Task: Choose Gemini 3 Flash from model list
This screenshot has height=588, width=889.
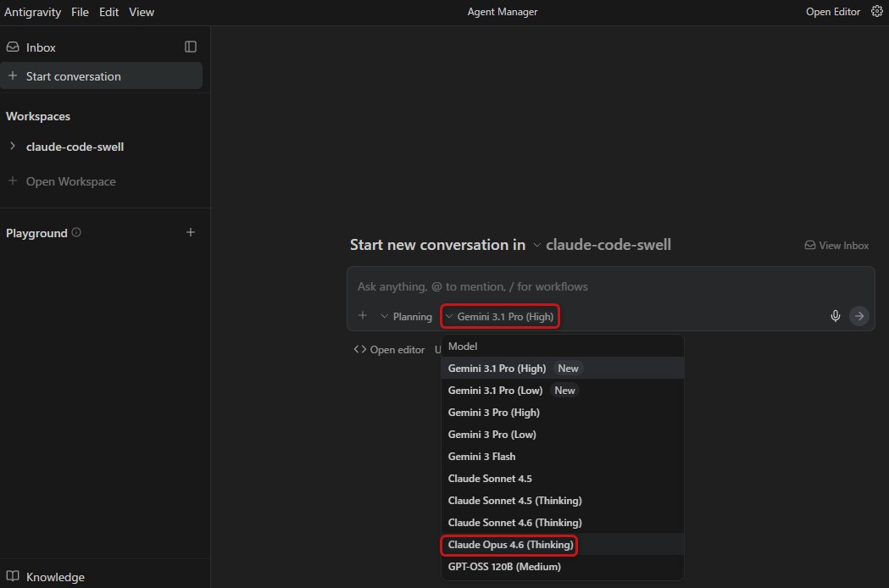Action: (481, 457)
